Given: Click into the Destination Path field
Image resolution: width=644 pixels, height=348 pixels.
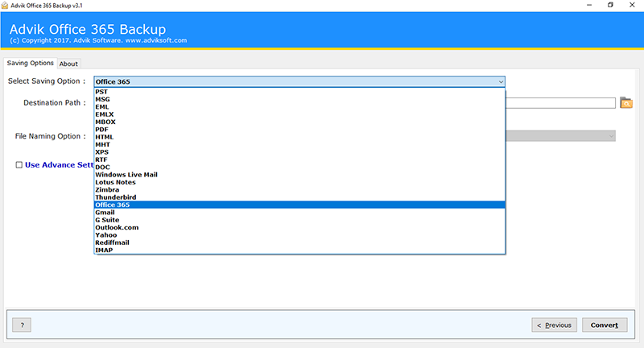Looking at the screenshot, I should coord(560,103).
